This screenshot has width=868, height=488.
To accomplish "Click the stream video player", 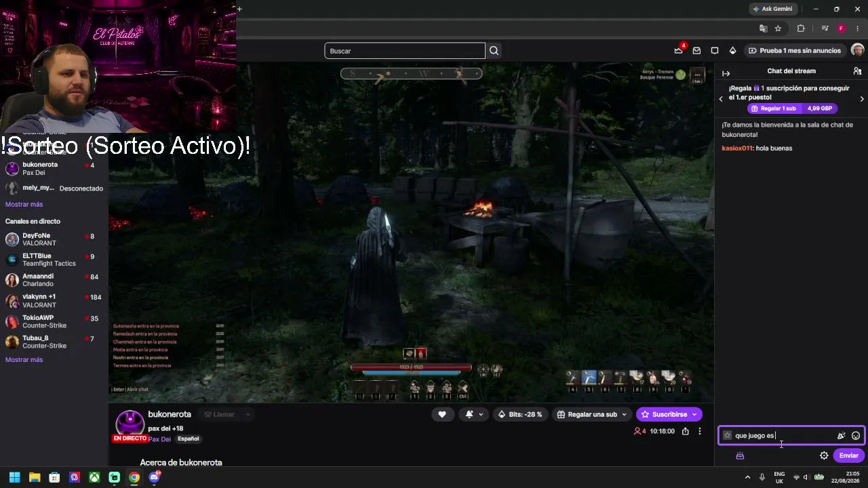I will click(x=411, y=232).
